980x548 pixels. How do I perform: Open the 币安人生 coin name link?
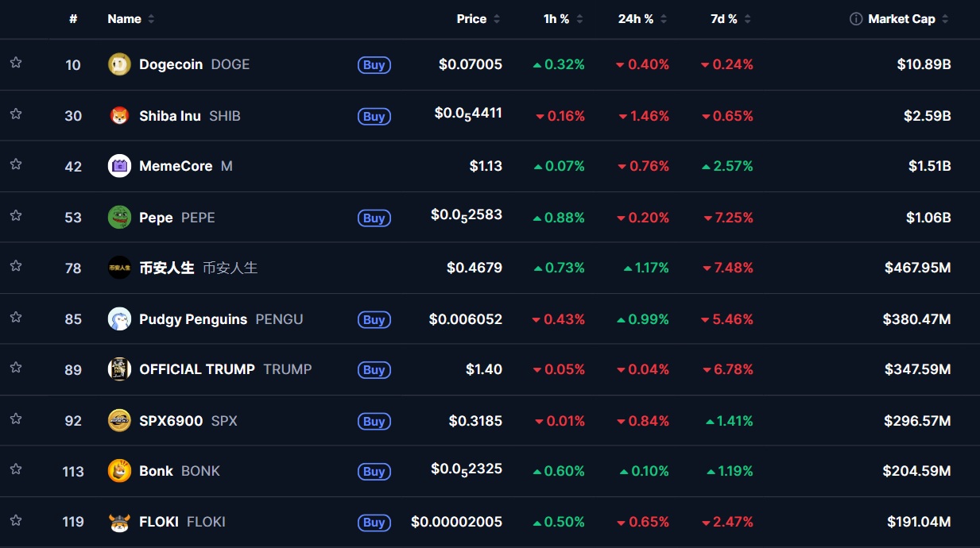(166, 268)
